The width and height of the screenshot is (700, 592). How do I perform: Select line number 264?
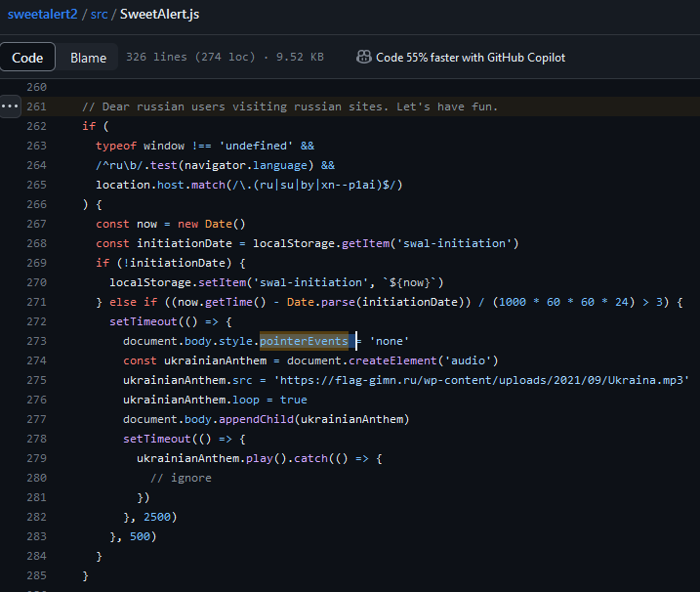(x=36, y=165)
